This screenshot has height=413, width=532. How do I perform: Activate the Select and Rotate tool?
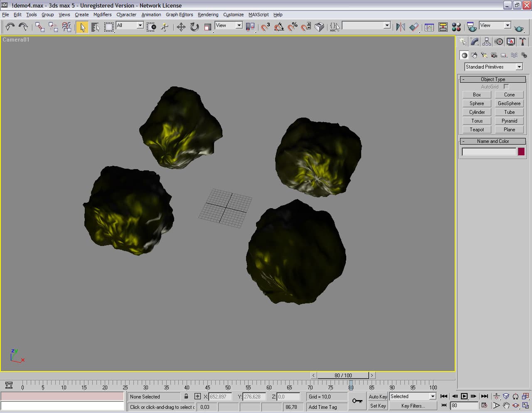194,27
